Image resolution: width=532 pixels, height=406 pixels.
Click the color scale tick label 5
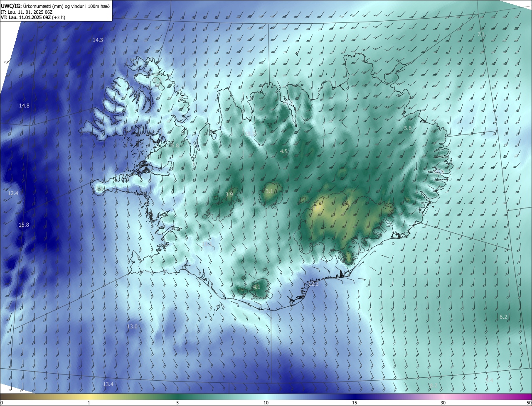pos(177,403)
